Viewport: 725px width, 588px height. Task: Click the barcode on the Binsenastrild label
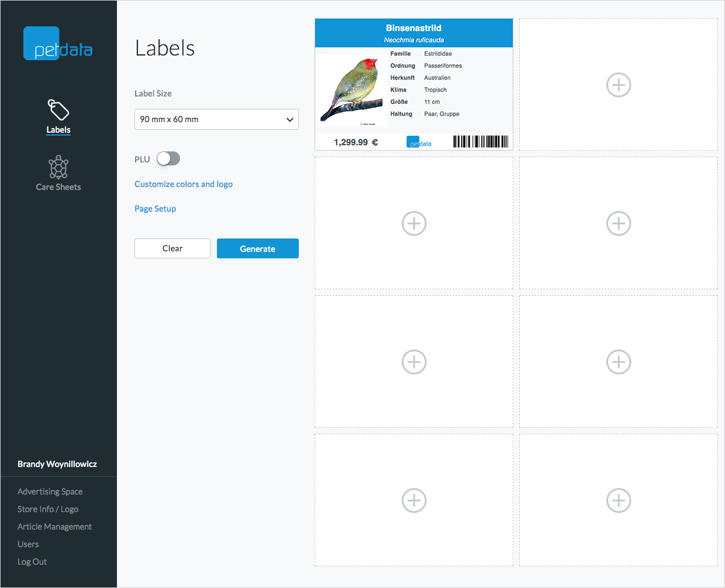coord(481,141)
